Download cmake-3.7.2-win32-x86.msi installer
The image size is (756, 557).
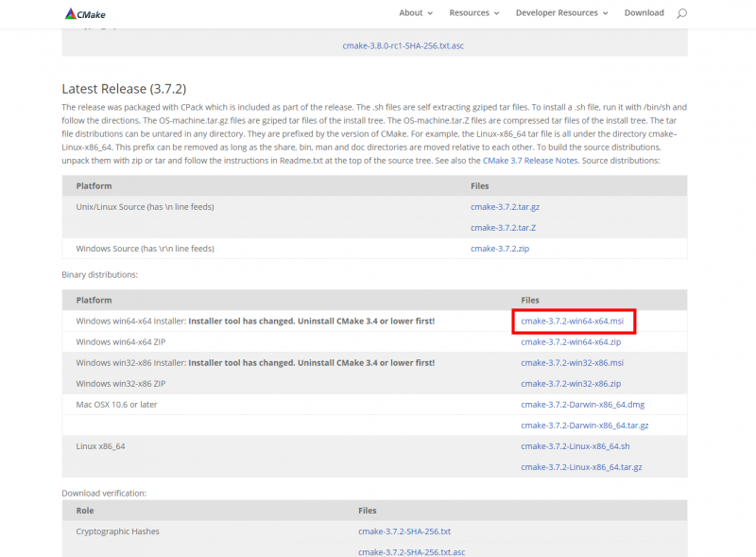pyautogui.click(x=572, y=362)
